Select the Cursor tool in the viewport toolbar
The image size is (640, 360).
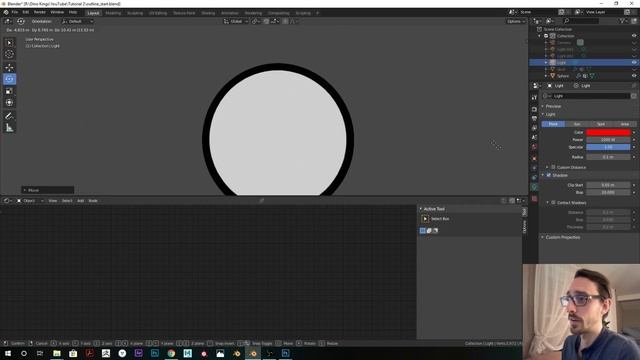pyautogui.click(x=9, y=54)
